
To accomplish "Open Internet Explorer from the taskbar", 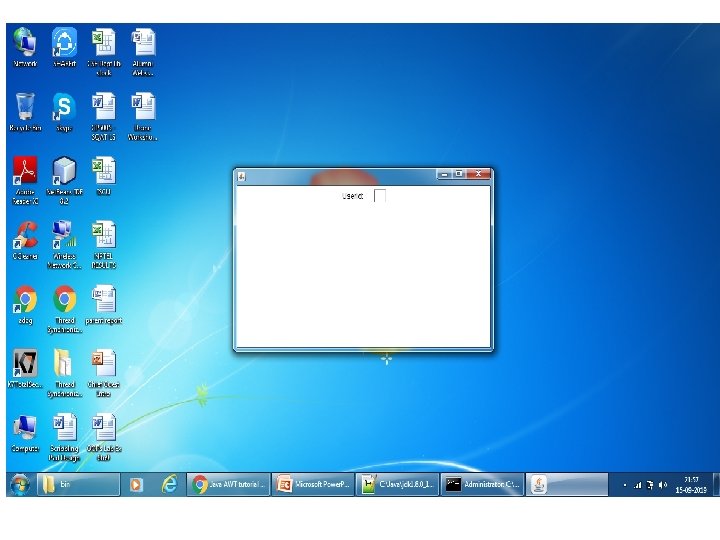I will [169, 484].
